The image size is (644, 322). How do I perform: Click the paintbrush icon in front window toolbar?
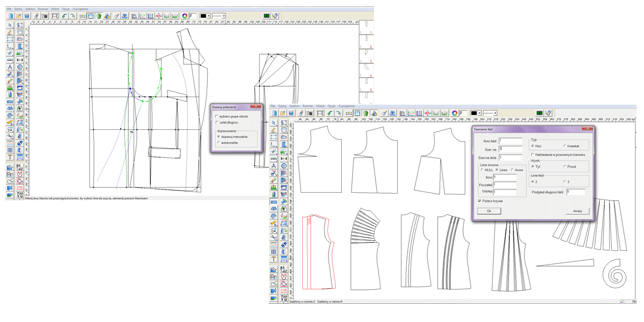pyautogui.click(x=384, y=113)
